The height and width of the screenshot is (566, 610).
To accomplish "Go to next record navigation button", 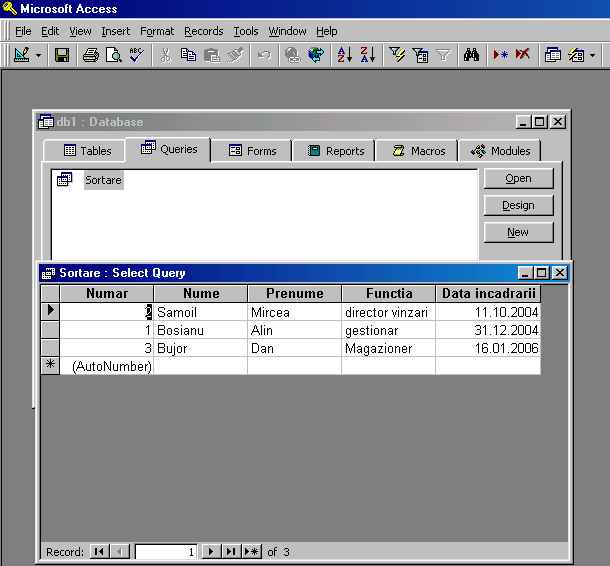I will tap(211, 551).
